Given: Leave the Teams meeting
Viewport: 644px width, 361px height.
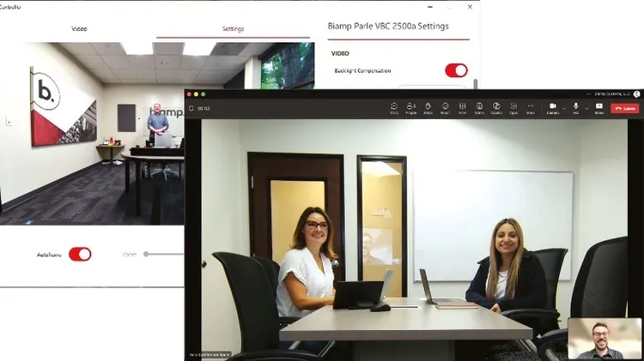Looking at the screenshot, I should coord(625,108).
